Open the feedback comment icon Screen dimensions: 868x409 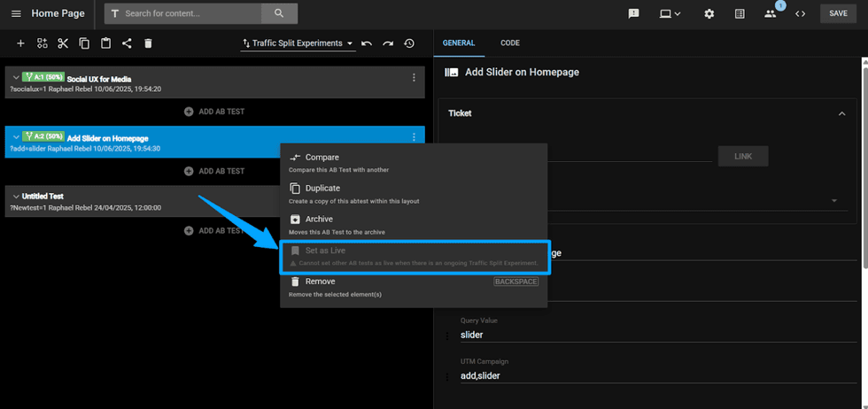coord(634,14)
